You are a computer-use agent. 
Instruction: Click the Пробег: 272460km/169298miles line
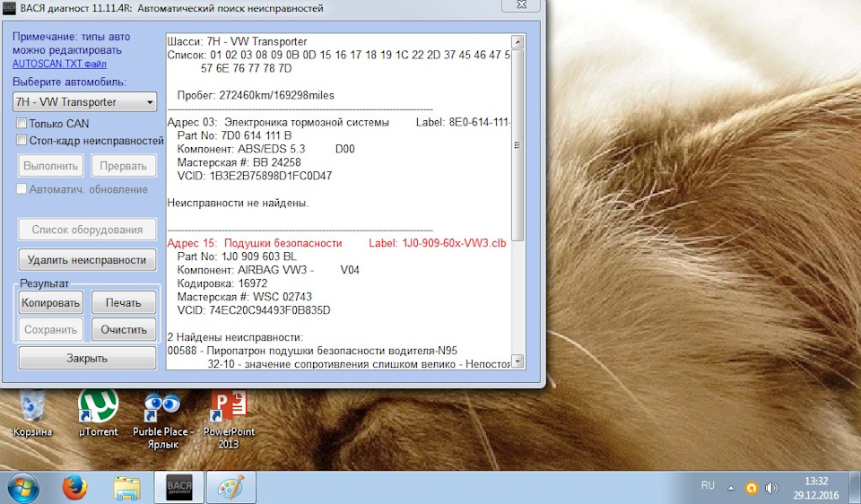[x=256, y=95]
